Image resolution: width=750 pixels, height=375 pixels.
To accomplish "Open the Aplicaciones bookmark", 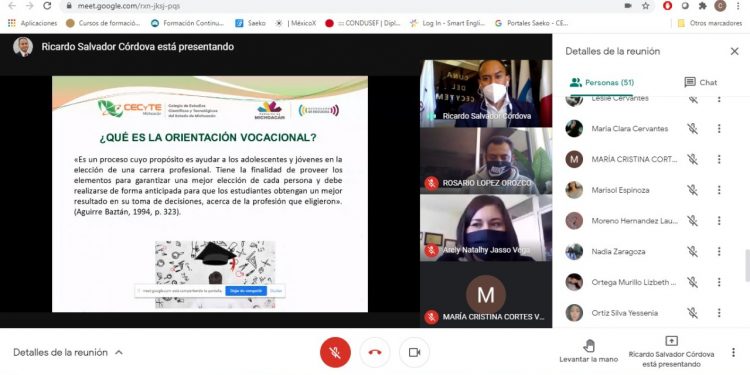I will [33, 23].
